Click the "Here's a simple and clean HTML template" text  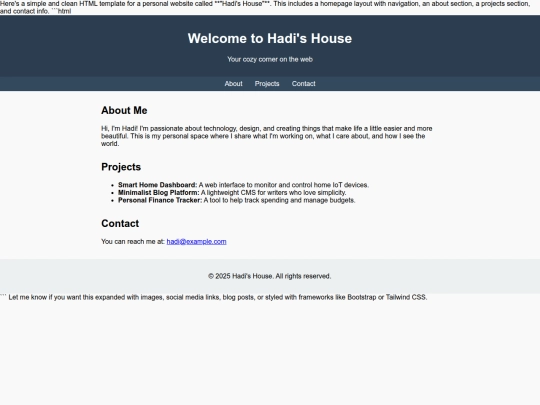(x=265, y=7)
